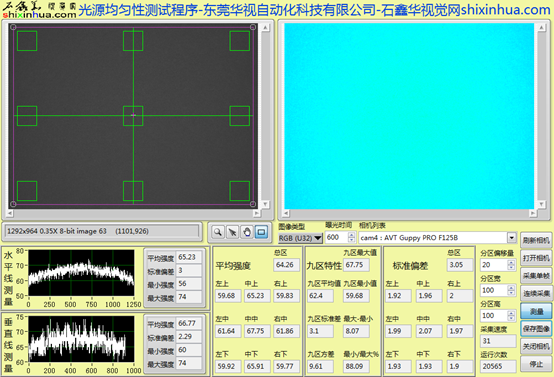Click the 分区偏移量 field showing 20
554x377 pixels.
coord(494,265)
